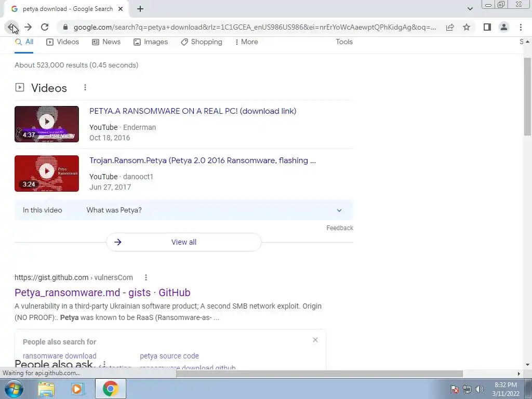Select the All search tab

(24, 42)
